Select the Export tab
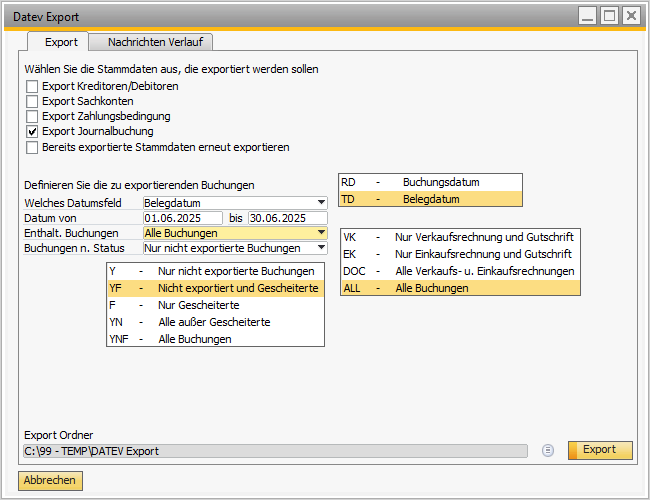This screenshot has width=650, height=500. click(58, 41)
